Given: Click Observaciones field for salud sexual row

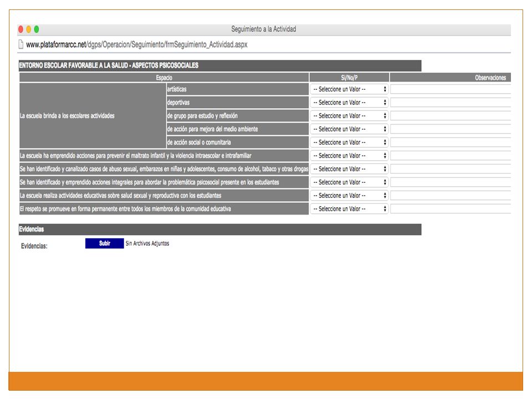Looking at the screenshot, I should tap(451, 196).
